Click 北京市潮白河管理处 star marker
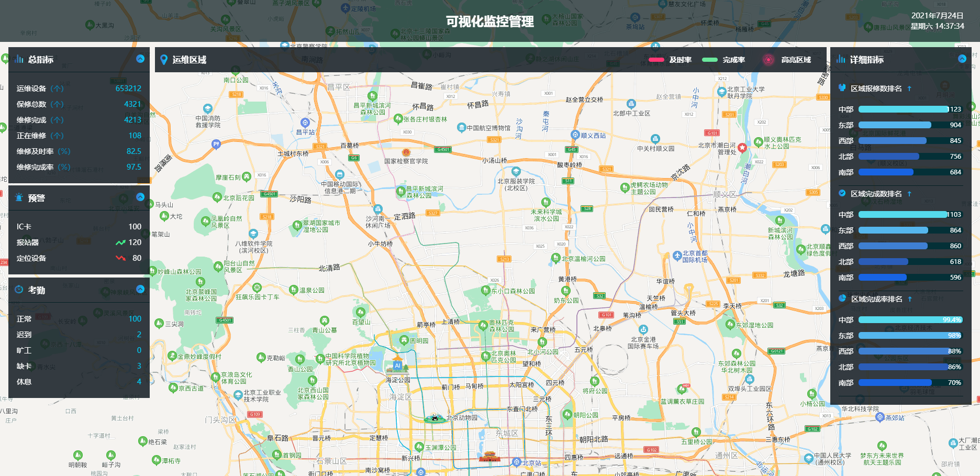The image size is (980, 476). 742,148
